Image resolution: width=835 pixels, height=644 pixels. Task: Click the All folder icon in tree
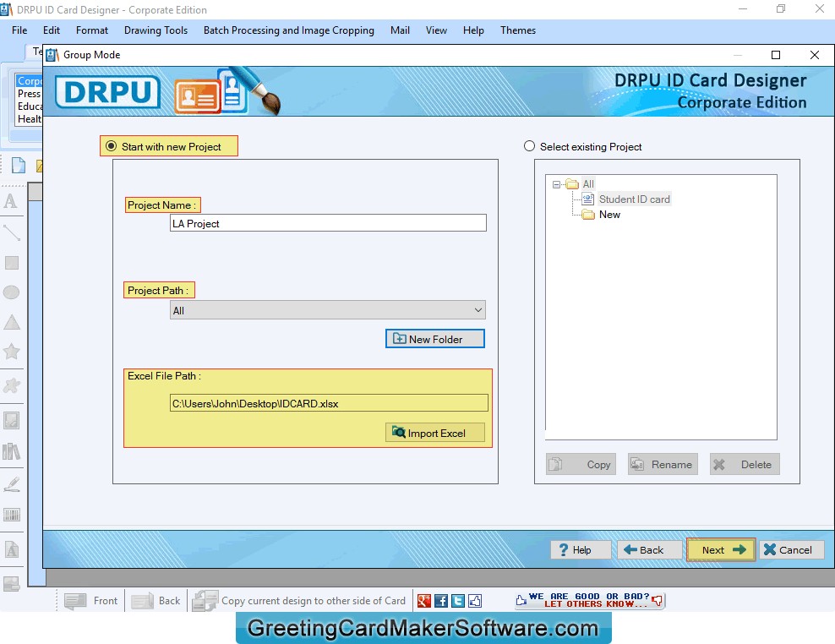coord(572,184)
